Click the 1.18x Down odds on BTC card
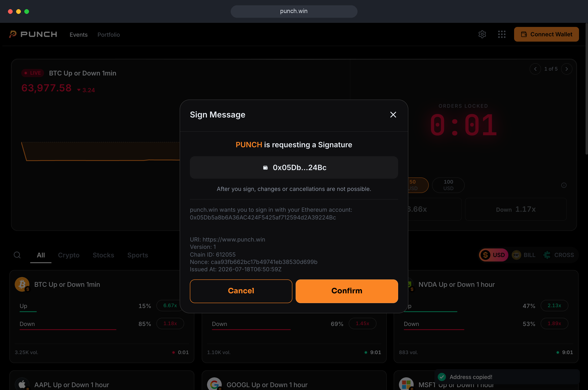588x390 pixels. tap(170, 323)
